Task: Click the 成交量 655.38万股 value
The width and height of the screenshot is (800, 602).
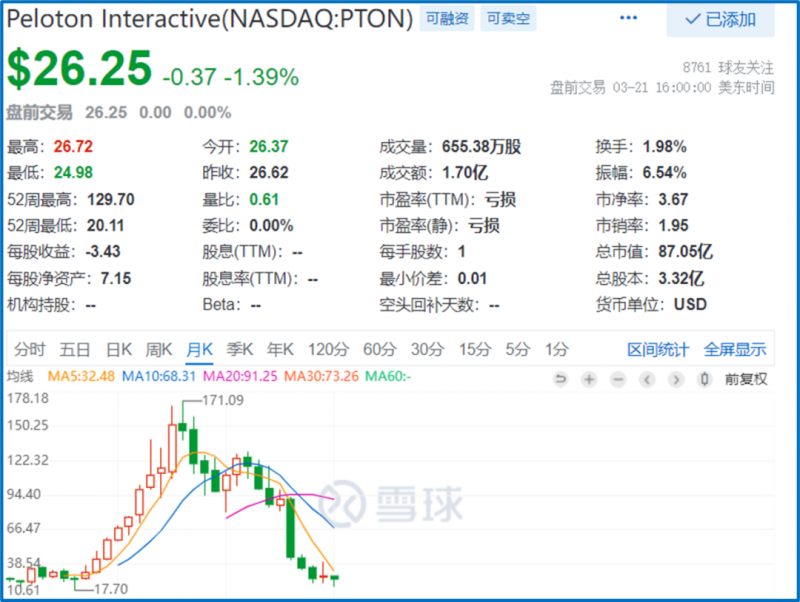Action: 481,146
